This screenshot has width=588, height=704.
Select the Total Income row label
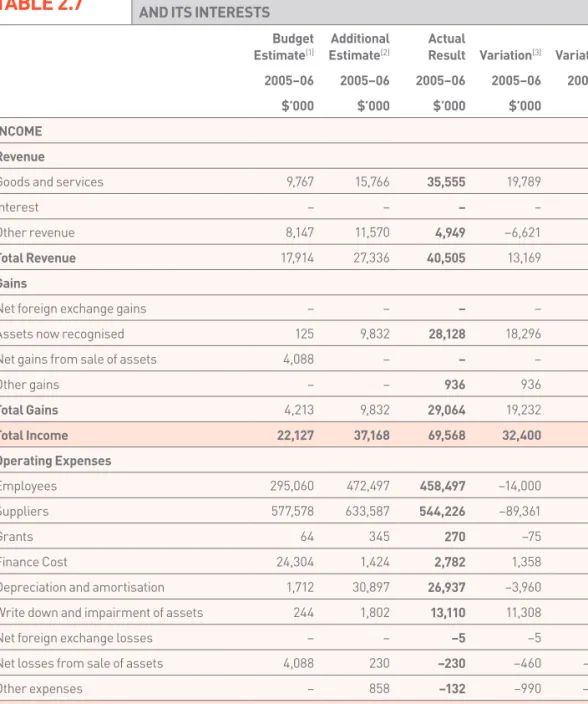34,435
